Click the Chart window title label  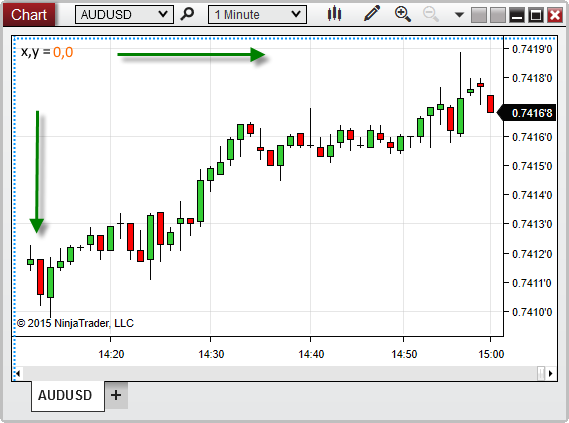[29, 15]
